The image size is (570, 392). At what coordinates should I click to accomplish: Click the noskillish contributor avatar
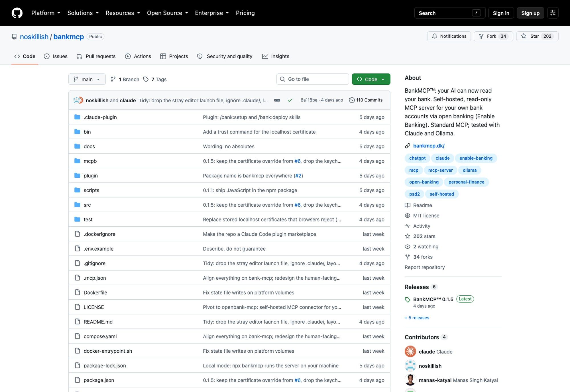[x=410, y=366]
